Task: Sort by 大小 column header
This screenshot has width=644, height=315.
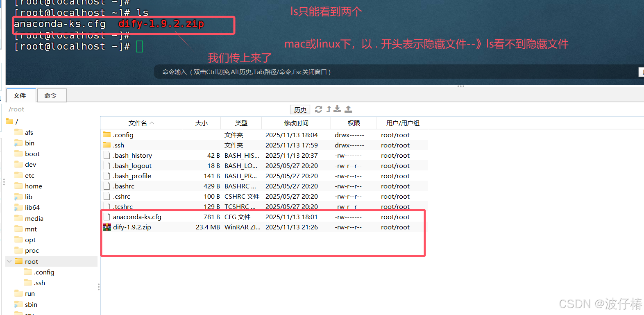Action: pyautogui.click(x=201, y=123)
